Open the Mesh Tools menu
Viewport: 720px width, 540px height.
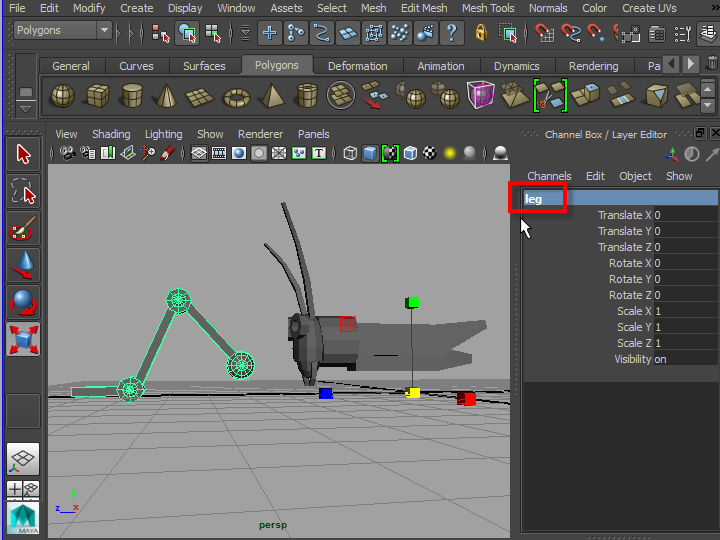click(488, 8)
